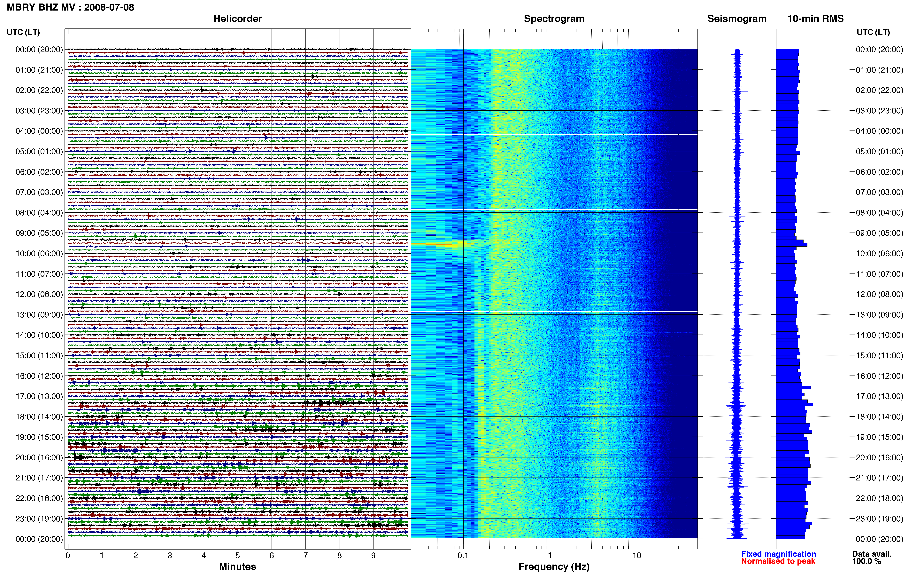Click the 'Frequency (Hz)' x-axis label
The height and width of the screenshot is (578, 924).
tap(554, 566)
